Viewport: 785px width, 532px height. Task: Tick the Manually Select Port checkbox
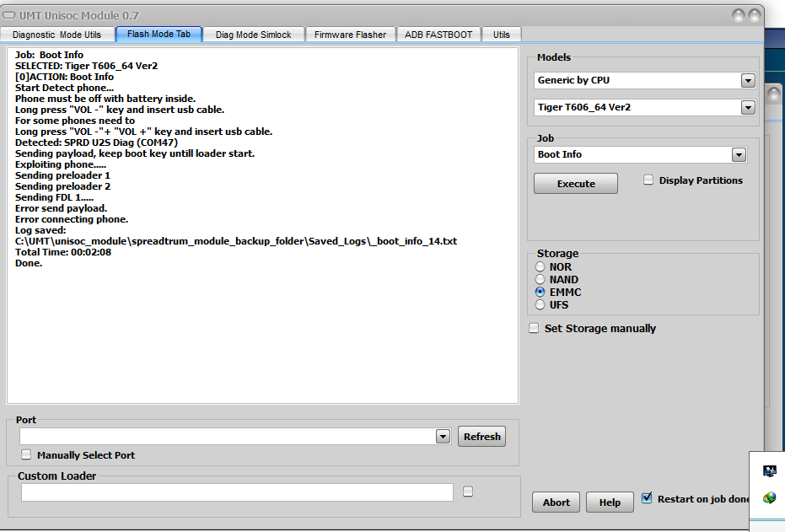point(26,454)
